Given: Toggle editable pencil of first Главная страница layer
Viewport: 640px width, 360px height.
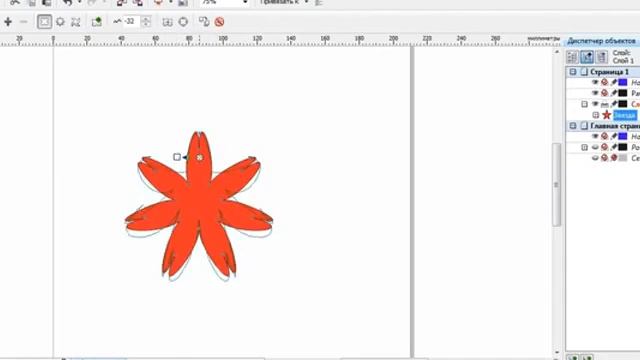Looking at the screenshot, I should [613, 136].
